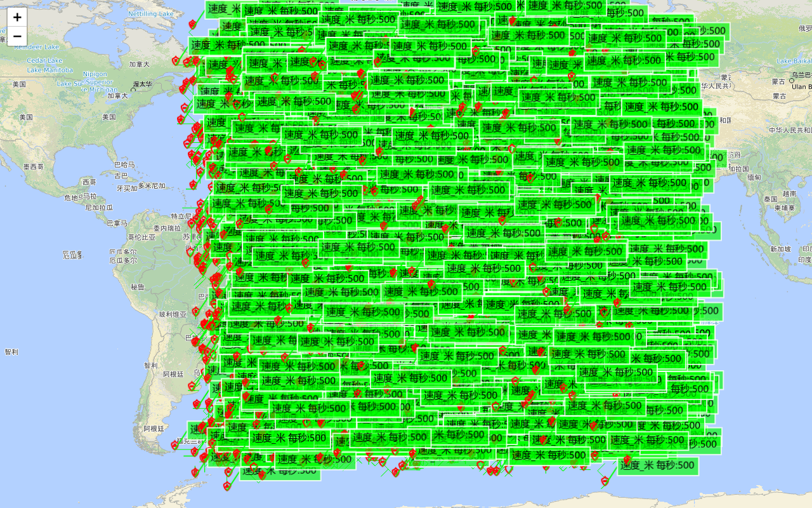Select the Cedar Lake label
The width and height of the screenshot is (812, 508).
click(x=45, y=61)
